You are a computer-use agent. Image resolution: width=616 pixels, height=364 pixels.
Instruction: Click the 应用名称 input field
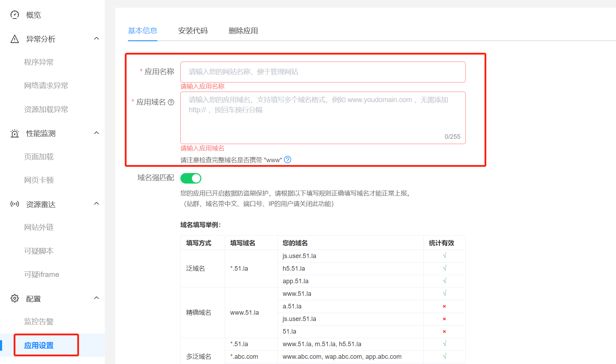323,72
